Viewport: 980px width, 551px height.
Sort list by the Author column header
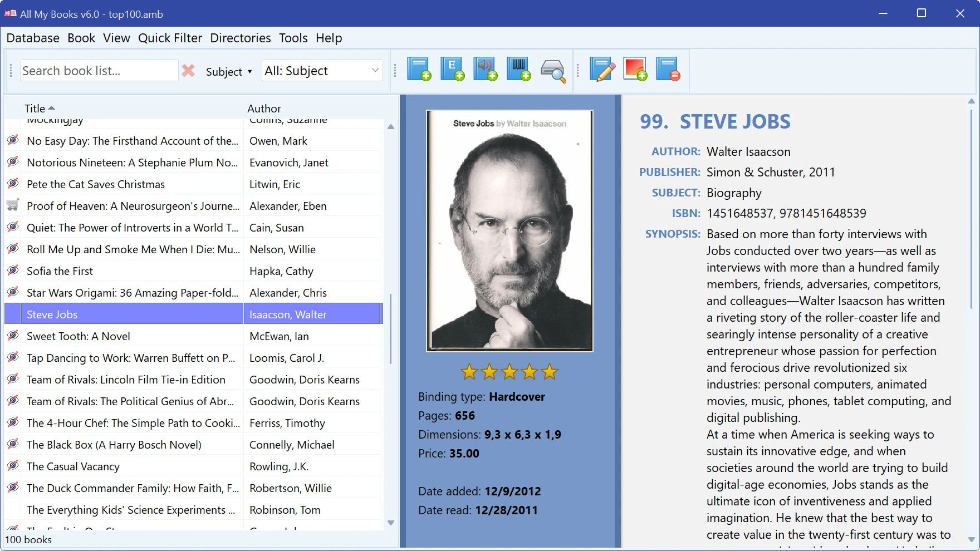[264, 109]
